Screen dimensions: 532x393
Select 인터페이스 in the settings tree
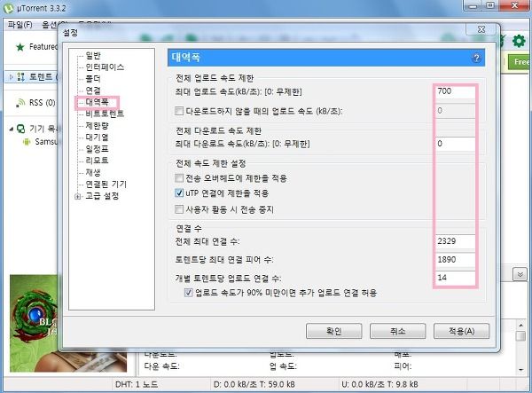click(105, 67)
